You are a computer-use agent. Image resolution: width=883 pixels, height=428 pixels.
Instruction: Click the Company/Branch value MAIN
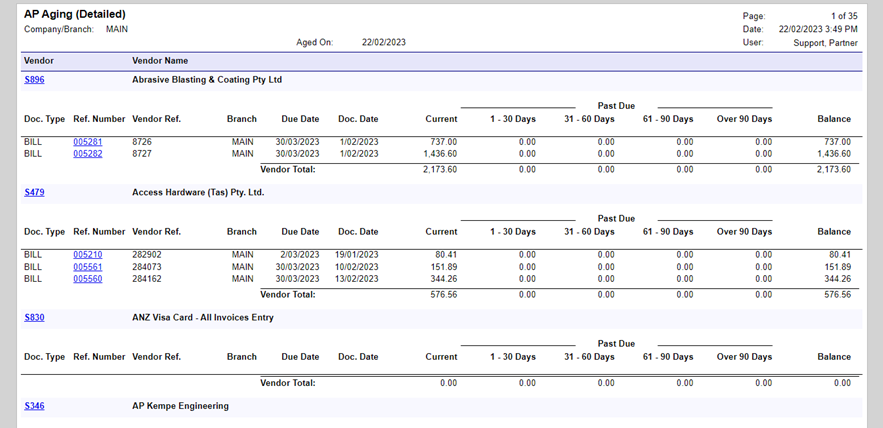pyautogui.click(x=117, y=29)
